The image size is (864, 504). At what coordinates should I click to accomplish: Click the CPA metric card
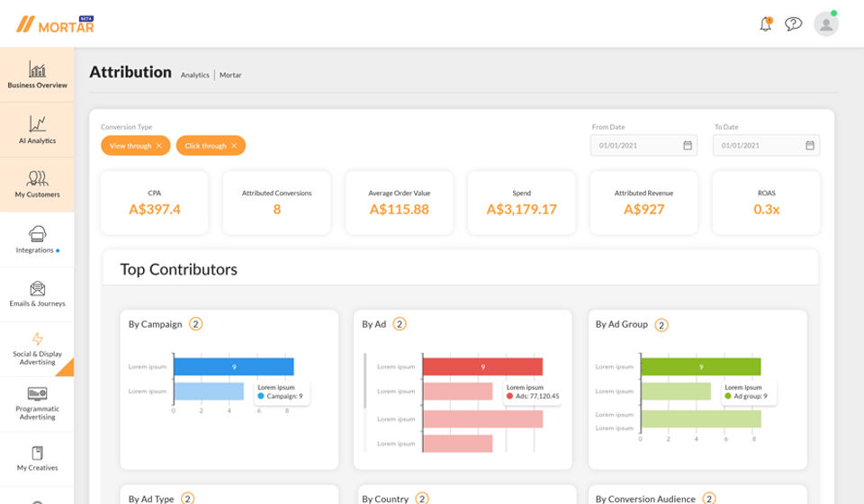[x=154, y=202]
